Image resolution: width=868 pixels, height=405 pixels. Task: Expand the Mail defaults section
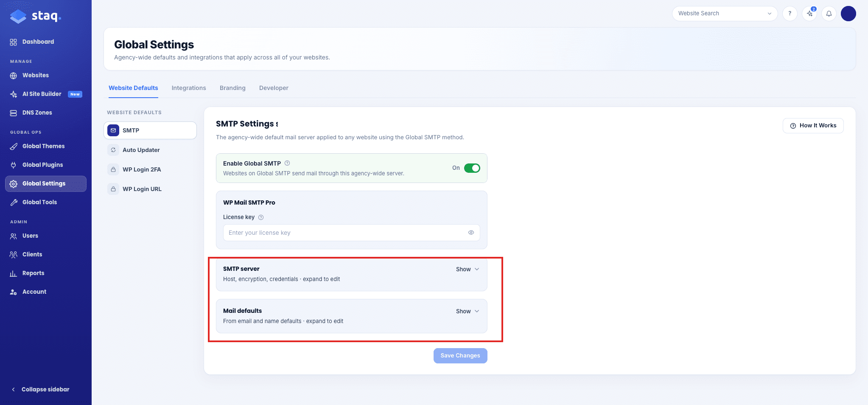(x=468, y=311)
